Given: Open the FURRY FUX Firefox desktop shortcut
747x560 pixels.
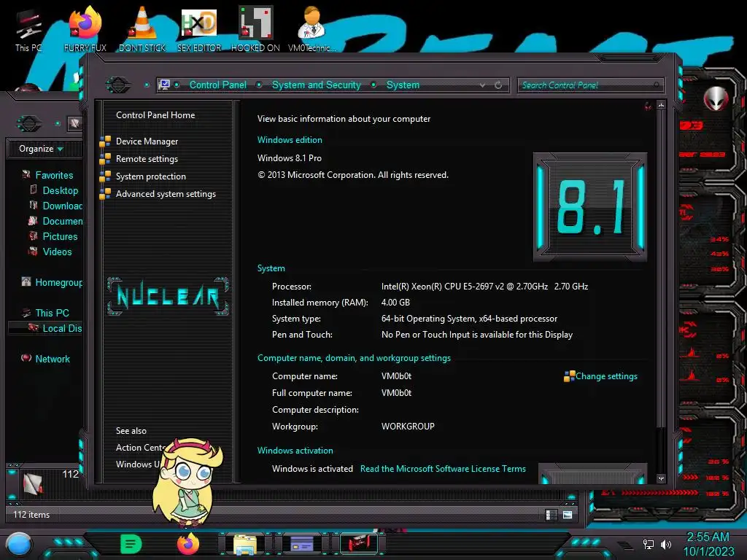Looking at the screenshot, I should pos(85,29).
